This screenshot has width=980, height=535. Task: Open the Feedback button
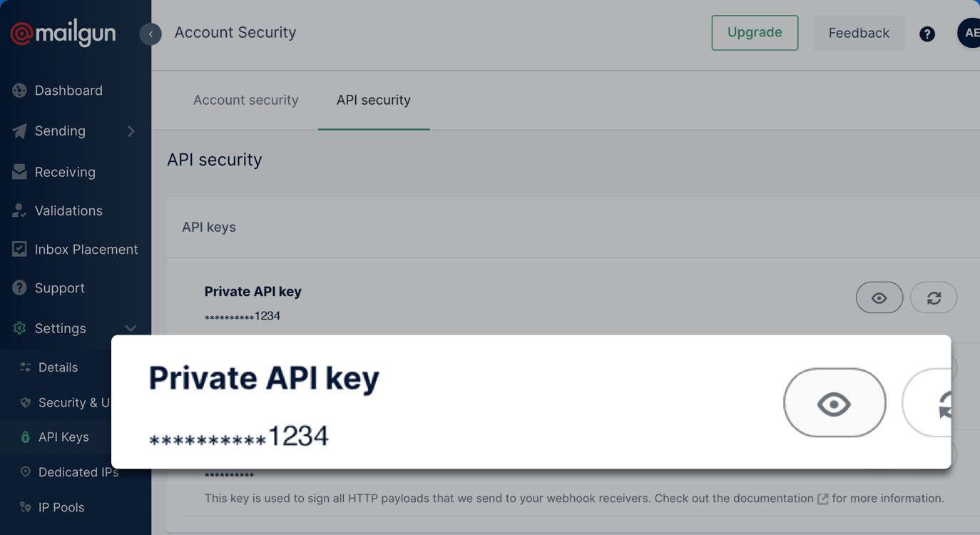(x=858, y=33)
